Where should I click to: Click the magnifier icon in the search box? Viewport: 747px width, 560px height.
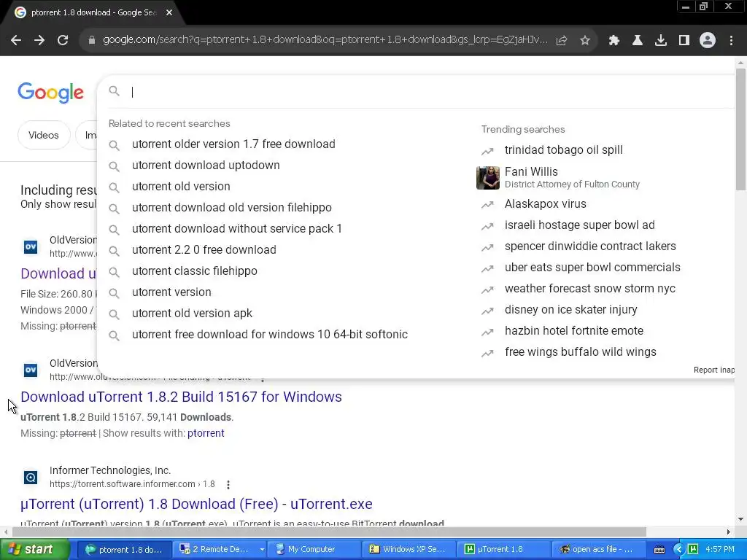pos(114,91)
